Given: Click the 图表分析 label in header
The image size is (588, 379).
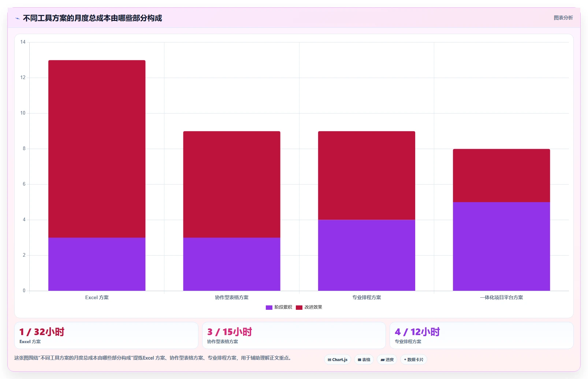Looking at the screenshot, I should click(x=563, y=18).
